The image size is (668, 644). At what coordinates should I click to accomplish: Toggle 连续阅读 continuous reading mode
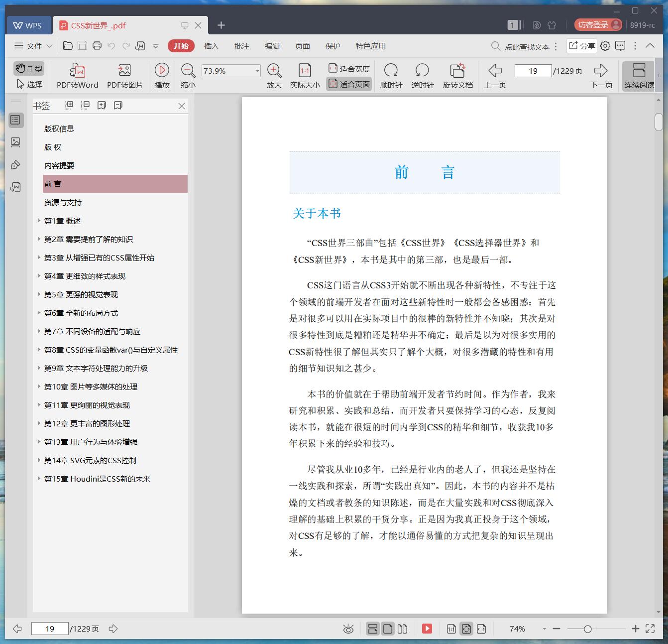(639, 75)
